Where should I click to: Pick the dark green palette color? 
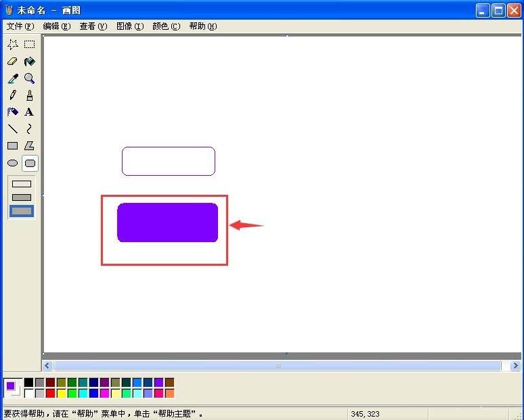[72, 382]
